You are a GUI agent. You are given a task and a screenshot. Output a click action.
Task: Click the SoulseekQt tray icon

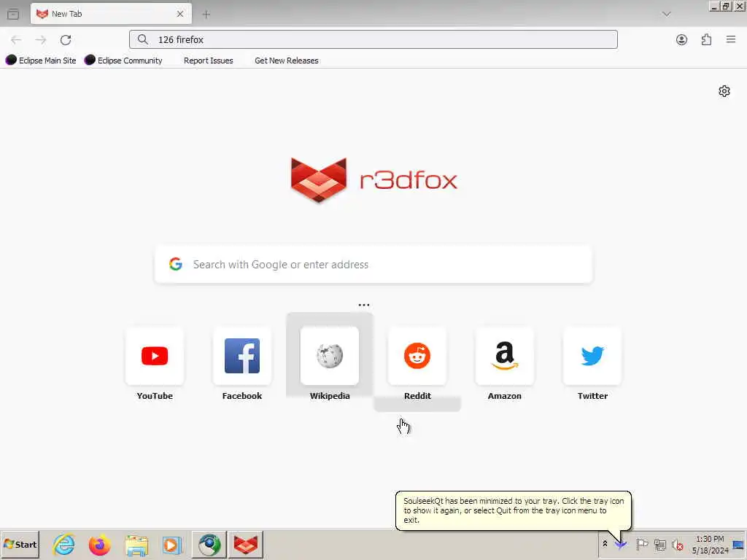point(621,544)
